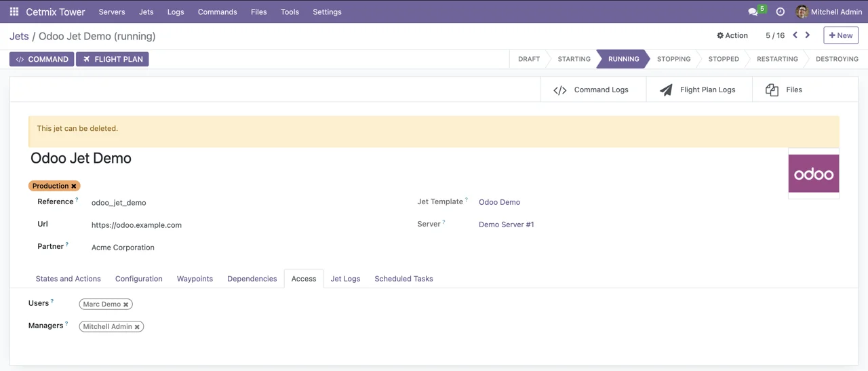Switch to States and Actions tab

[68, 279]
